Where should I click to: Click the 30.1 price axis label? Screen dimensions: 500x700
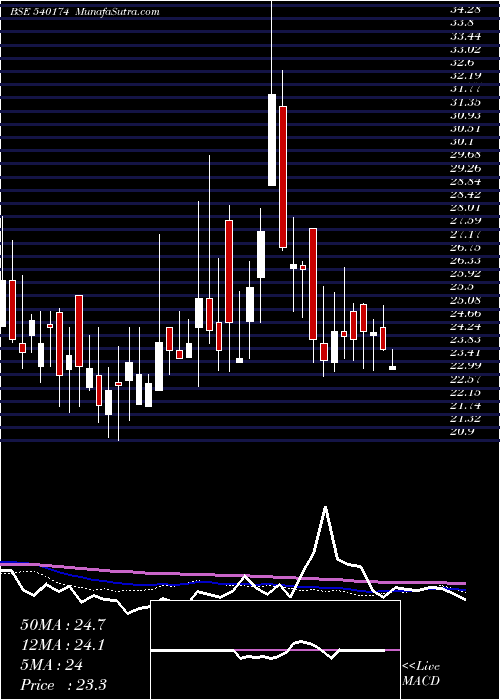pyautogui.click(x=462, y=142)
